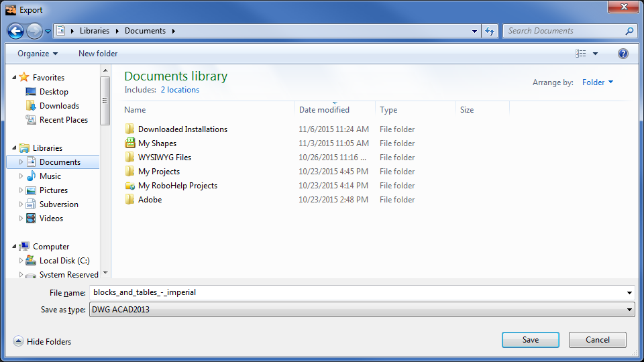Image resolution: width=644 pixels, height=362 pixels.
Task: Click the change view icon
Action: 581,54
